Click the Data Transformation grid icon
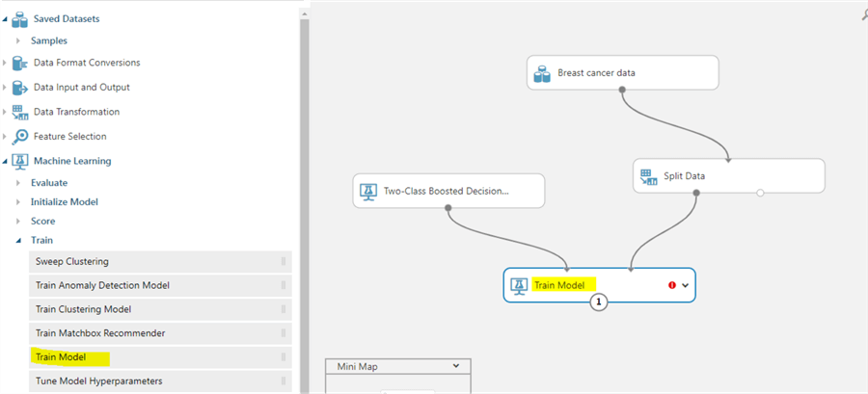Screen dimensions: 868x394 [x=20, y=112]
